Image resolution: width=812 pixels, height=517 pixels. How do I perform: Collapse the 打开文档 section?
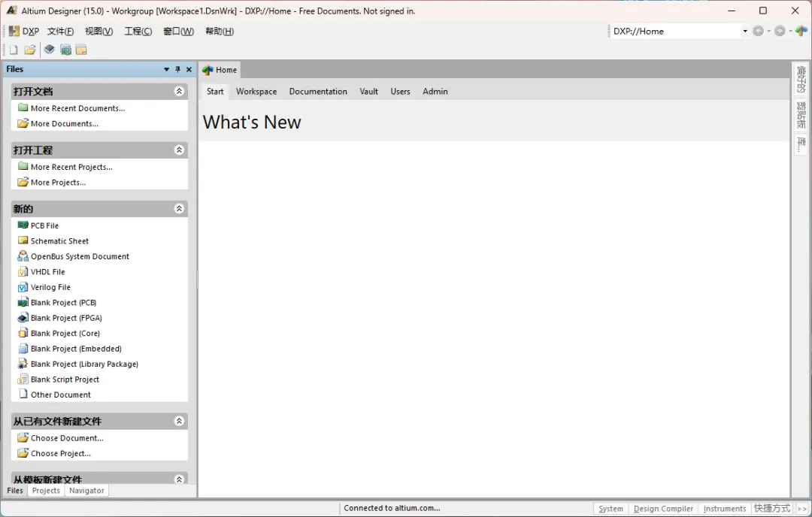(179, 91)
